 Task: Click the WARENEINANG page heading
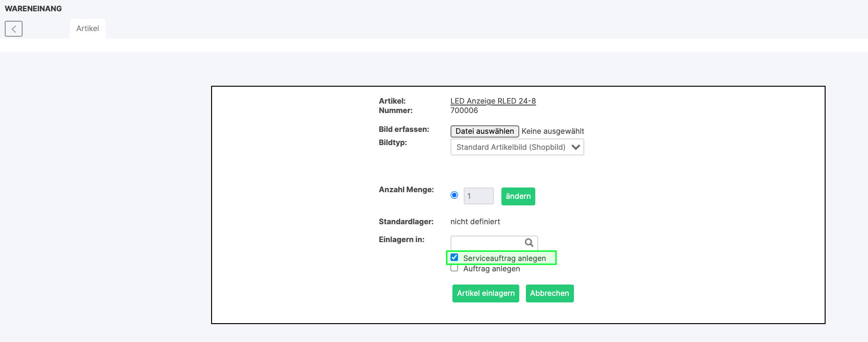33,8
